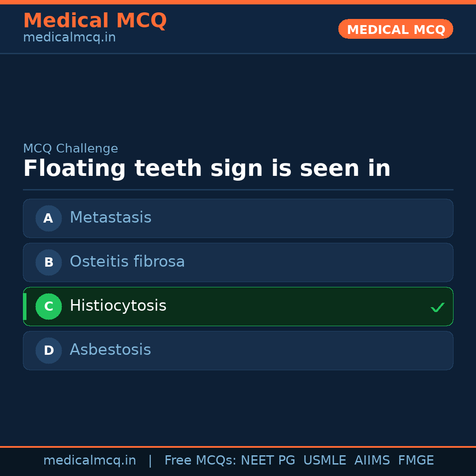The image size is (476, 476).
Task: Click the NEET PG footer tab
Action: (268, 460)
